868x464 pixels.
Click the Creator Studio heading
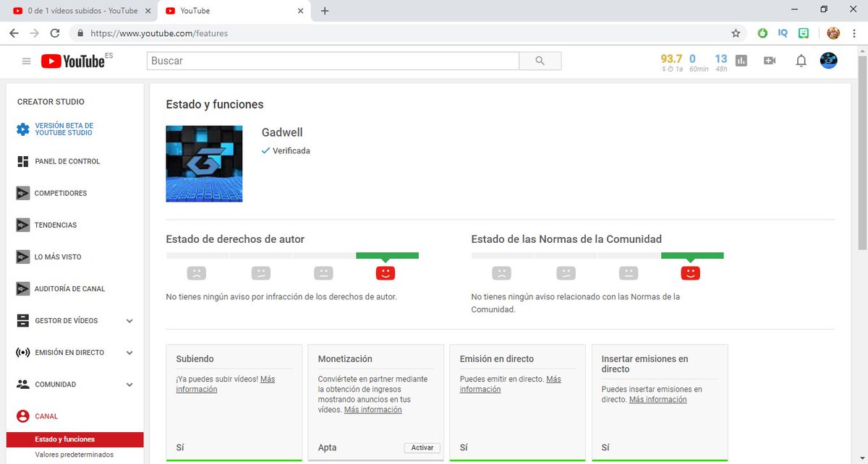pos(51,102)
